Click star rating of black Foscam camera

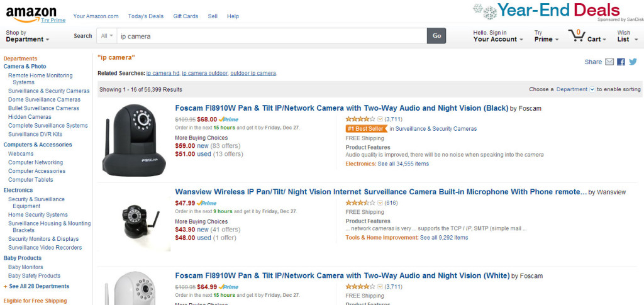(360, 119)
